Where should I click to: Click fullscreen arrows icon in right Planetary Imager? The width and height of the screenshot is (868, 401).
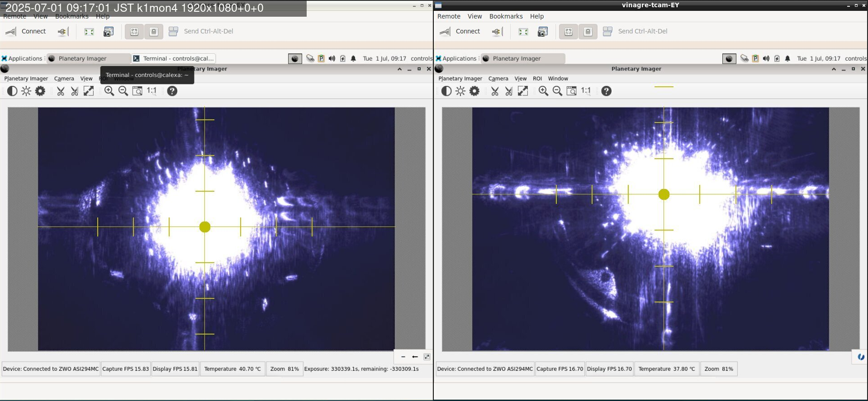point(523,91)
